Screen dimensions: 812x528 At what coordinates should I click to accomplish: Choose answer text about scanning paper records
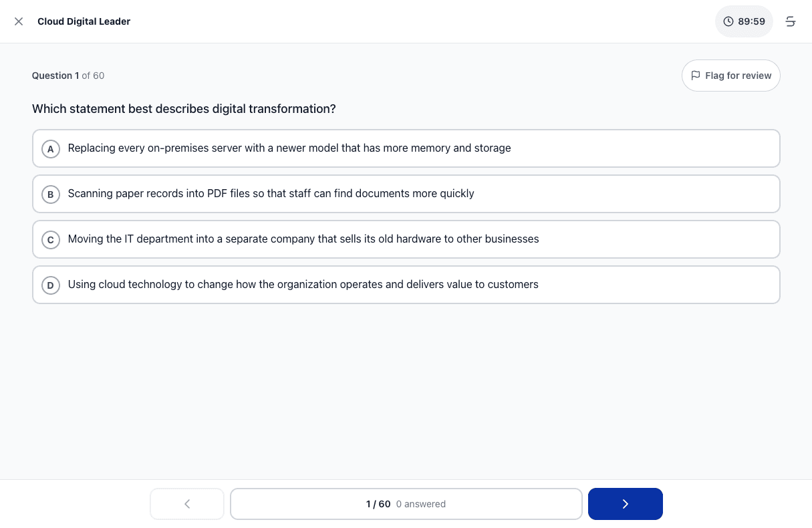tap(271, 194)
